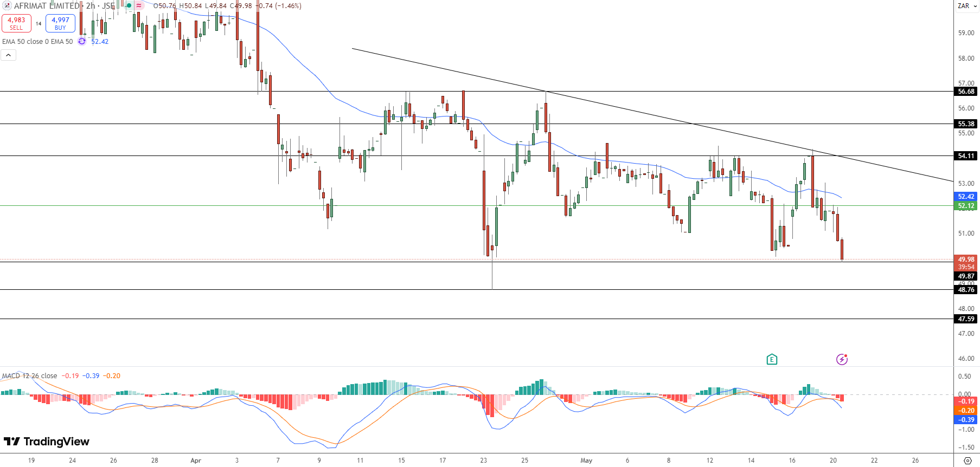Image resolution: width=980 pixels, height=467 pixels.
Task: Collapse the indicator legend with the chevron
Action: click(x=8, y=55)
